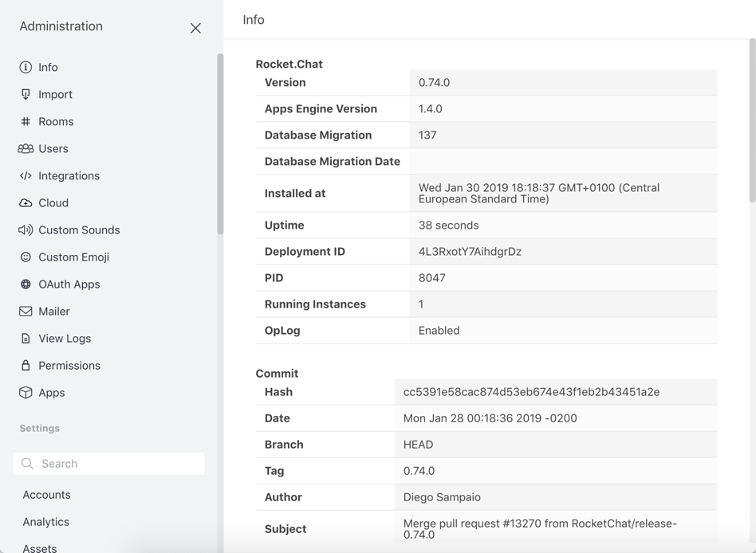Click the sidebar vertical scrollbar
Image resolution: width=756 pixels, height=553 pixels.
pyautogui.click(x=220, y=143)
